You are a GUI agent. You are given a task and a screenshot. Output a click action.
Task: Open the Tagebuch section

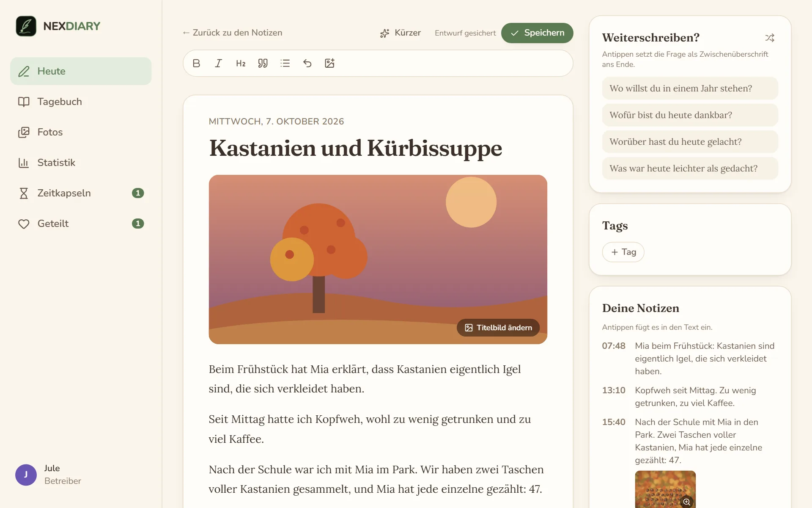click(x=81, y=102)
